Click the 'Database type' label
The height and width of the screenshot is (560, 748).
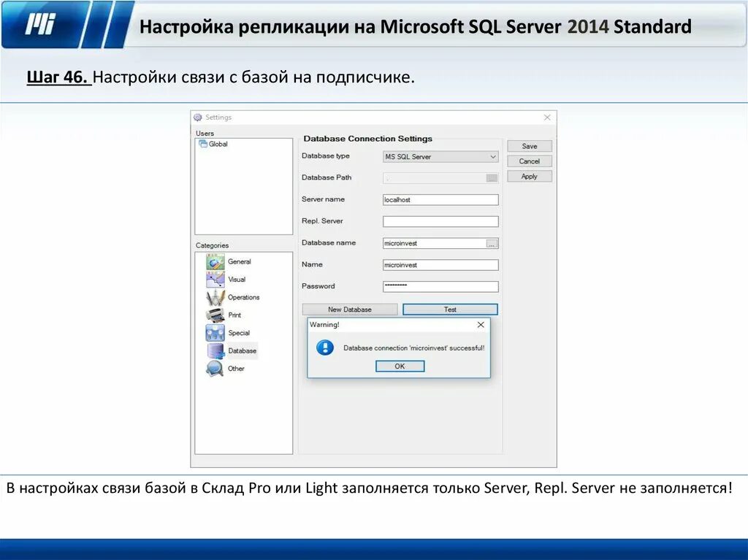(x=325, y=156)
